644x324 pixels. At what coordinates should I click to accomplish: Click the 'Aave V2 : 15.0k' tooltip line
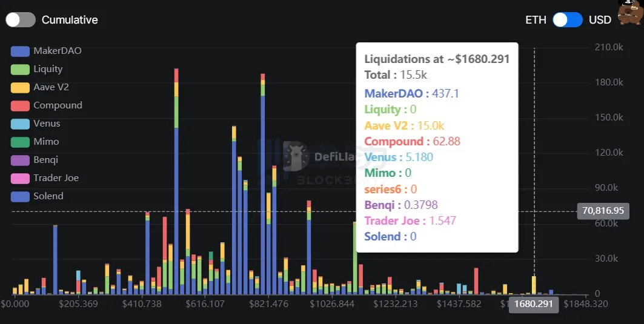[404, 125]
